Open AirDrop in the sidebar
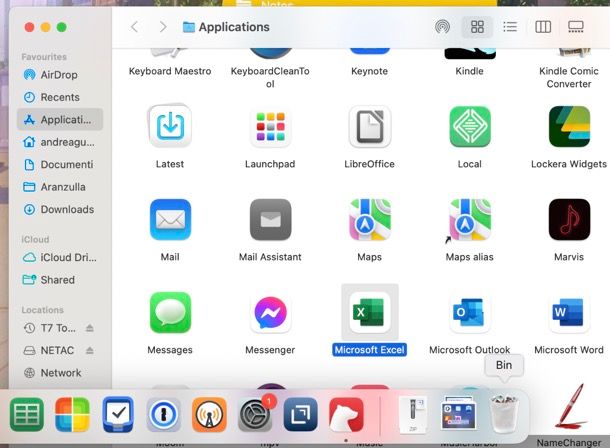The image size is (610, 448). (x=60, y=75)
